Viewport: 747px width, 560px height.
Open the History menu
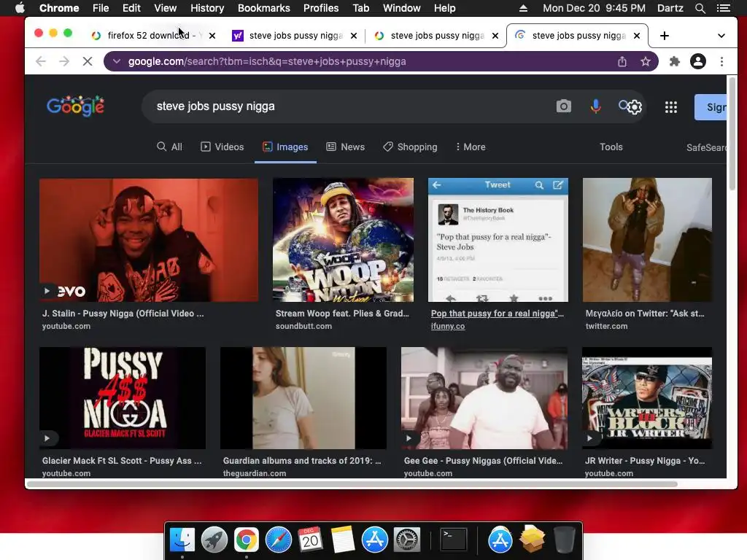pyautogui.click(x=207, y=8)
